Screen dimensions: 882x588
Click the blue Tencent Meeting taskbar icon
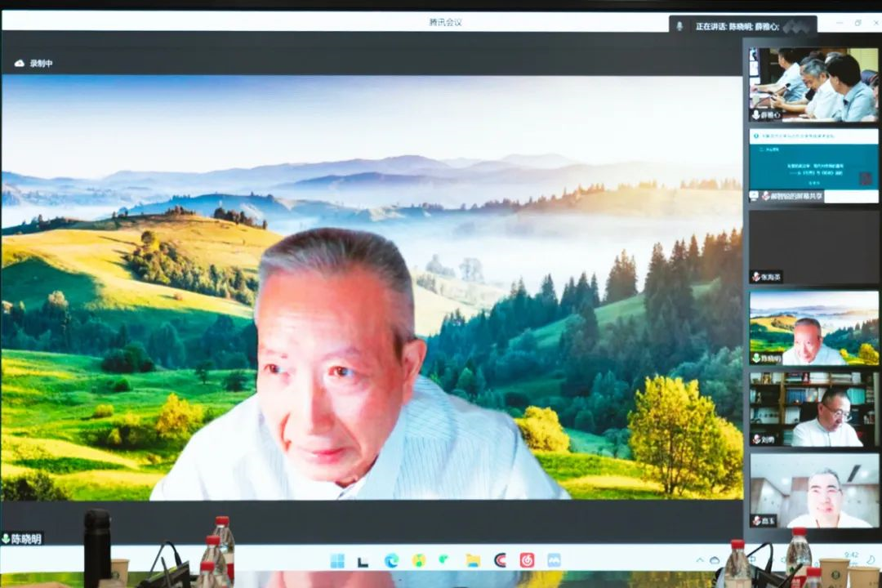554,560
